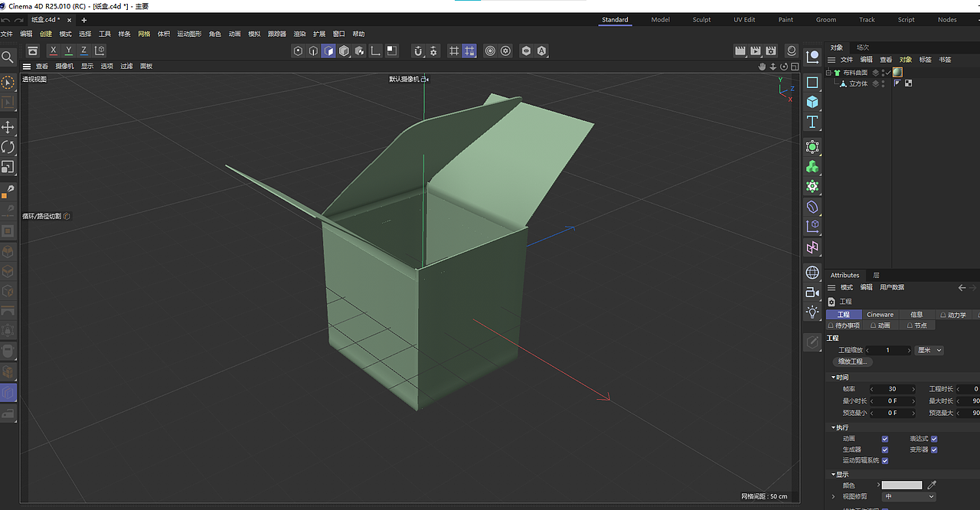Click the 帧率 frame rate input field
The height and width of the screenshot is (510, 980).
(x=893, y=389)
